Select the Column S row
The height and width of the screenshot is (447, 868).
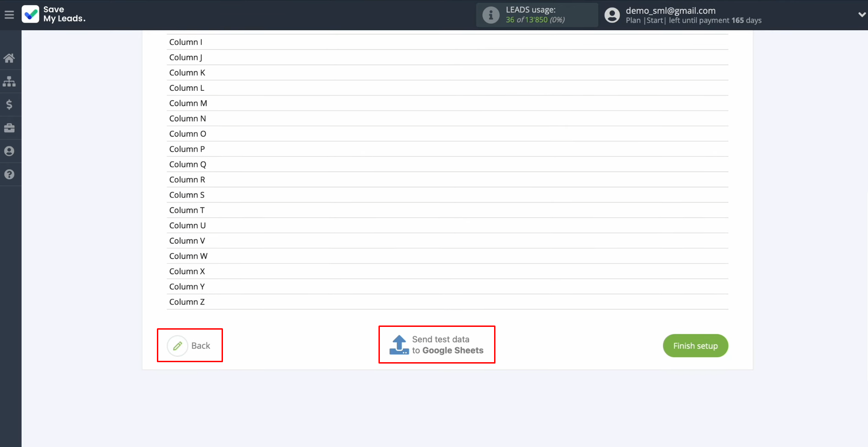pyautogui.click(x=448, y=195)
